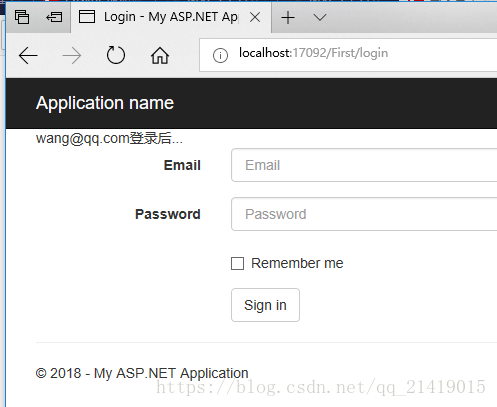Click the Sign in button
This screenshot has width=497, height=407.
(265, 305)
